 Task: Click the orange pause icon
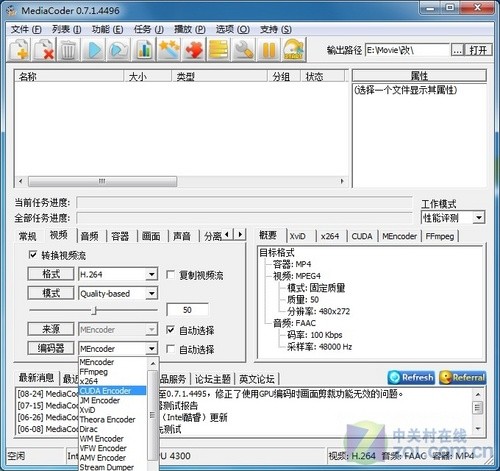click(x=269, y=50)
